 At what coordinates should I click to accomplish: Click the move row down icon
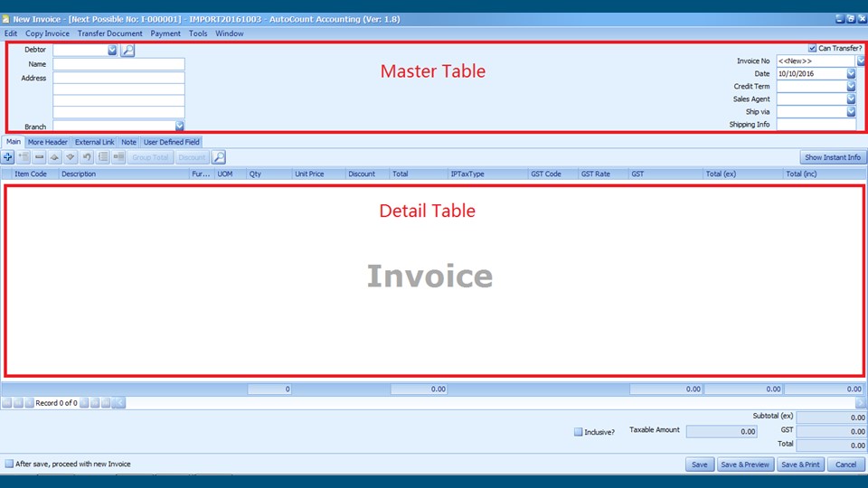71,157
